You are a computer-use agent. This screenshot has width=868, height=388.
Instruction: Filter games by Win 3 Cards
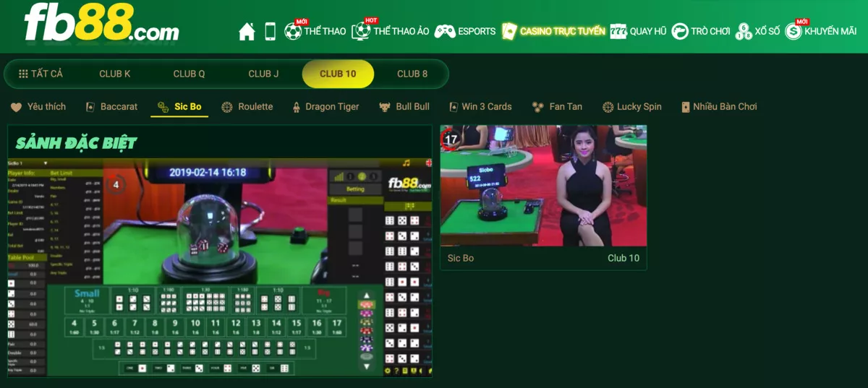480,106
